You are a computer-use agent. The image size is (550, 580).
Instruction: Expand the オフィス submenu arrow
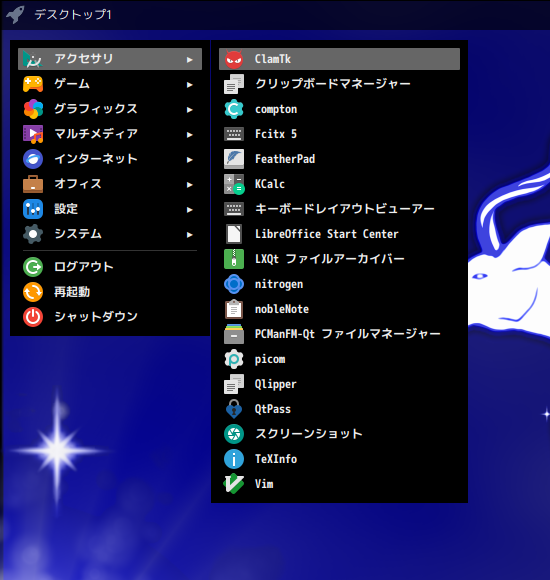click(190, 185)
